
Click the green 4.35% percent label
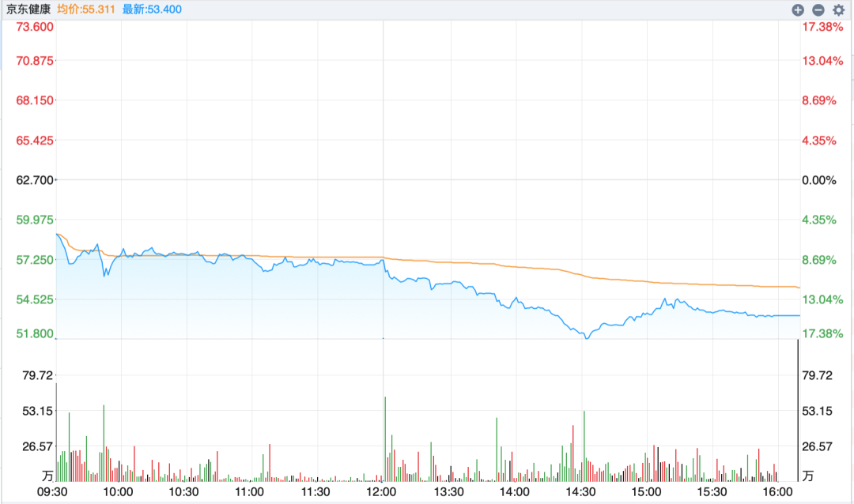[818, 220]
